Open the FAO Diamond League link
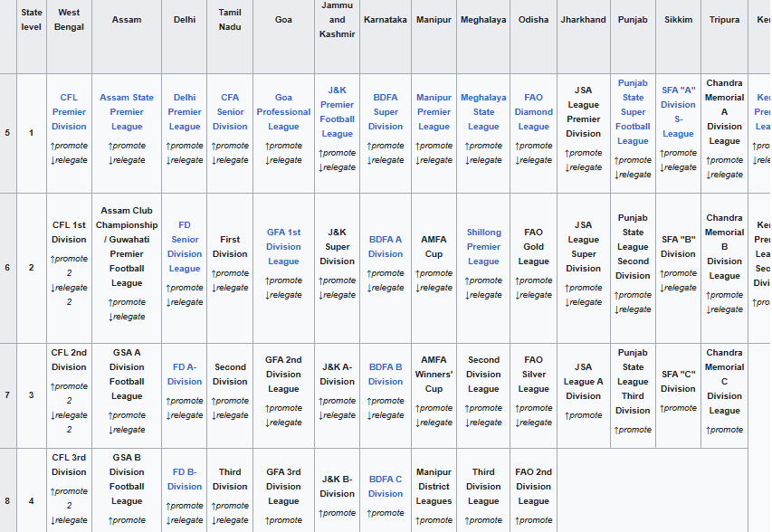This screenshot has height=532, width=772. tap(534, 111)
